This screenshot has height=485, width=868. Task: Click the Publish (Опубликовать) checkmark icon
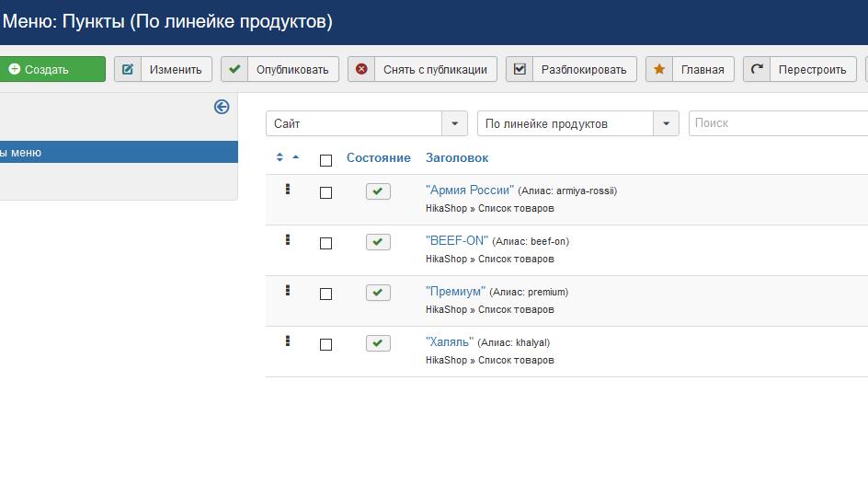[234, 69]
